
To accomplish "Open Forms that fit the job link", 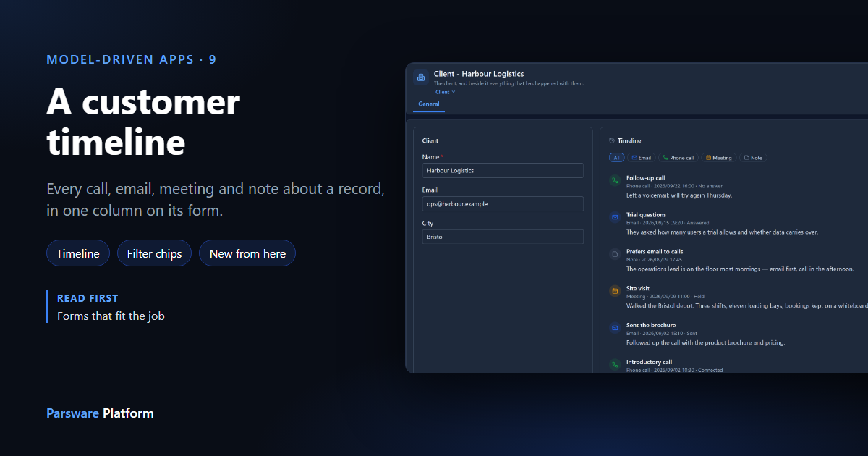I will click(x=111, y=316).
